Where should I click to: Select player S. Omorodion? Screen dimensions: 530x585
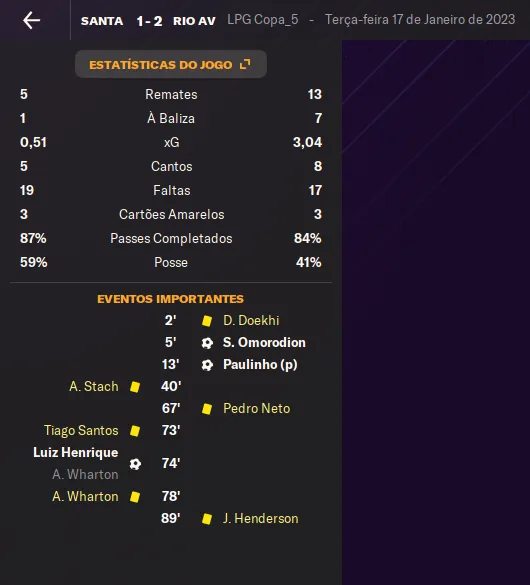click(264, 342)
